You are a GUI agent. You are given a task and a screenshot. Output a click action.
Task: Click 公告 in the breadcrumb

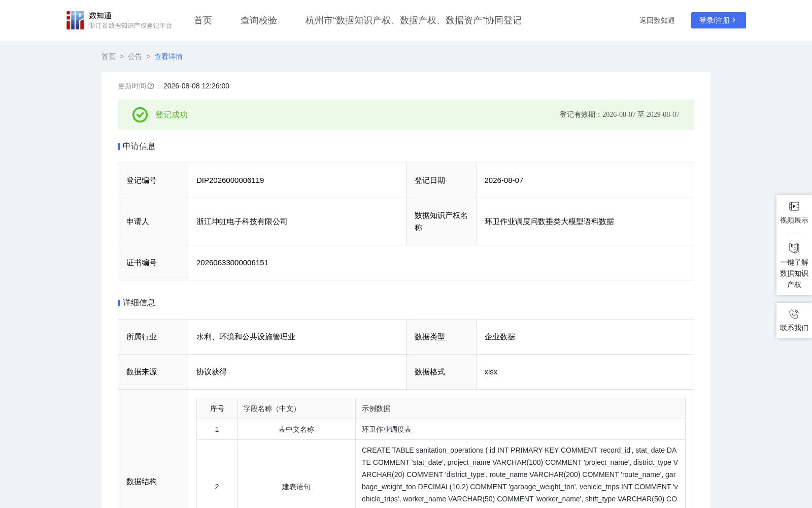135,56
